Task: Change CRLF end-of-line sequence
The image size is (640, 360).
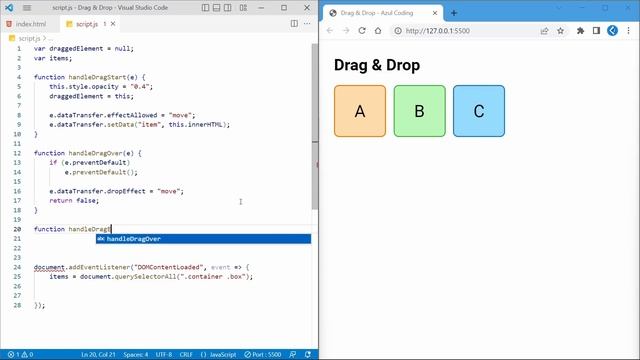Action: click(x=186, y=355)
